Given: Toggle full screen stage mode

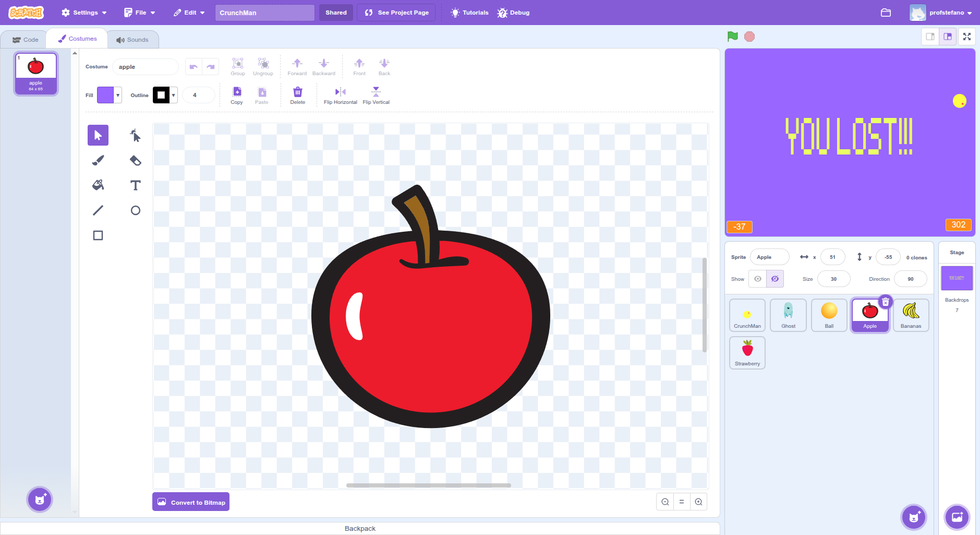Looking at the screenshot, I should [x=966, y=37].
